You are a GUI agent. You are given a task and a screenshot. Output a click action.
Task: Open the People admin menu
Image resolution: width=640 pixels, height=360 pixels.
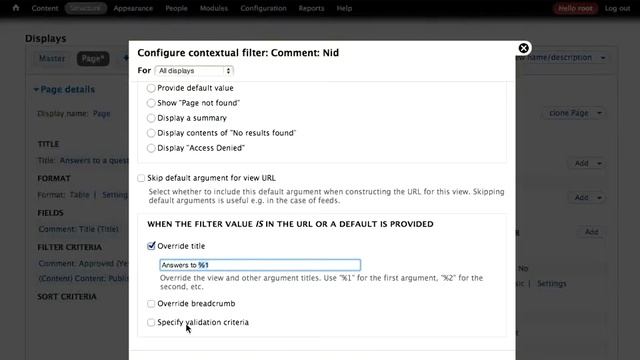(x=176, y=8)
